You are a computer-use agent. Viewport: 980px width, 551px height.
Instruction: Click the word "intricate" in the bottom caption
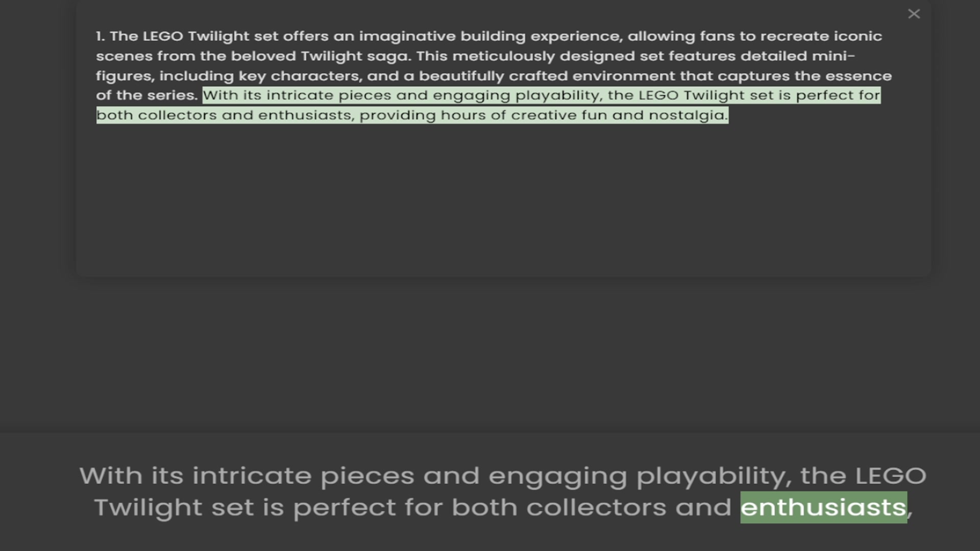tap(252, 476)
